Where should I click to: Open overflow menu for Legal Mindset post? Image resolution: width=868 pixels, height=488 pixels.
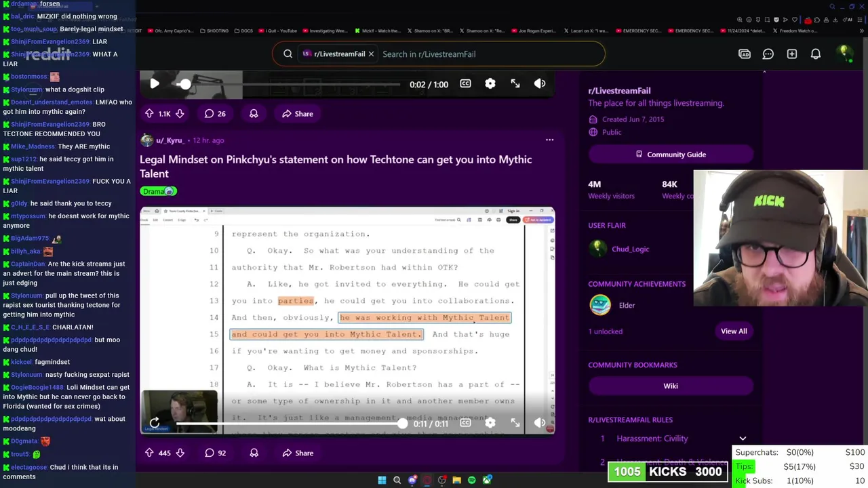click(549, 140)
